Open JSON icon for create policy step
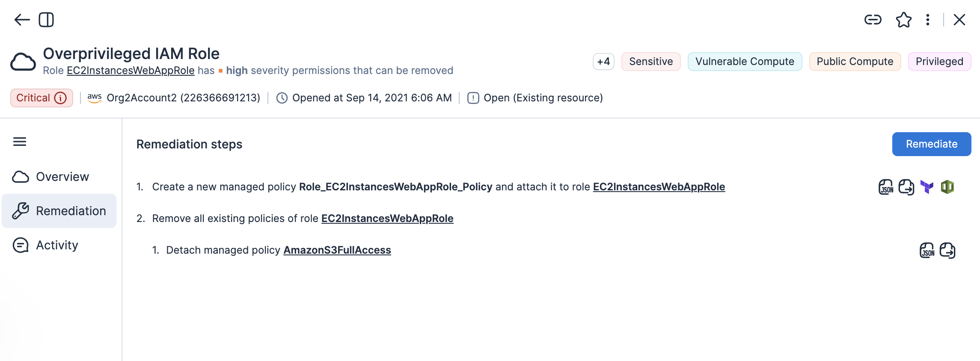The width and height of the screenshot is (980, 361). [x=886, y=187]
